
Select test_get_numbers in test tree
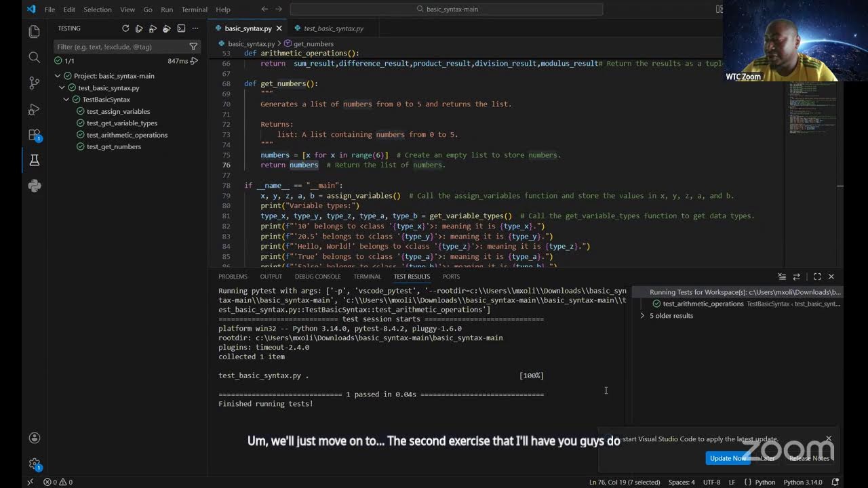(114, 146)
